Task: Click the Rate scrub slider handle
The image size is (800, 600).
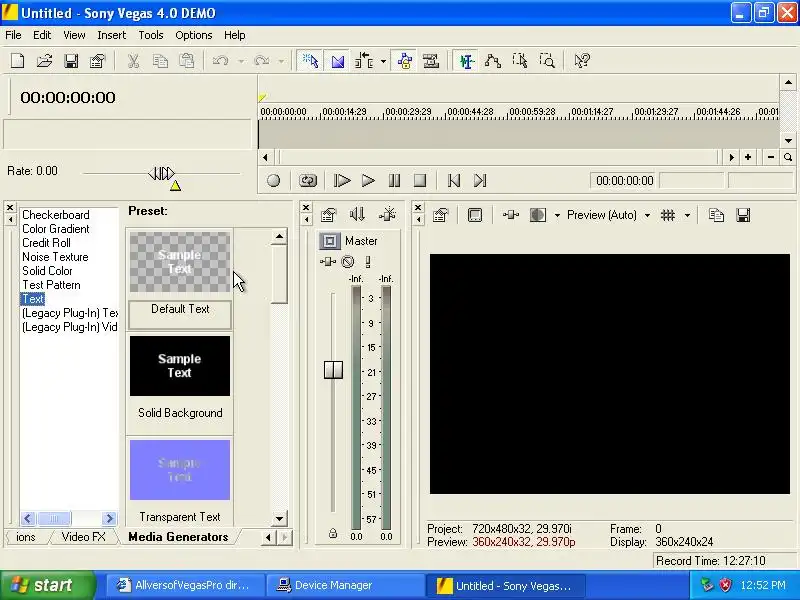Action: pos(162,174)
